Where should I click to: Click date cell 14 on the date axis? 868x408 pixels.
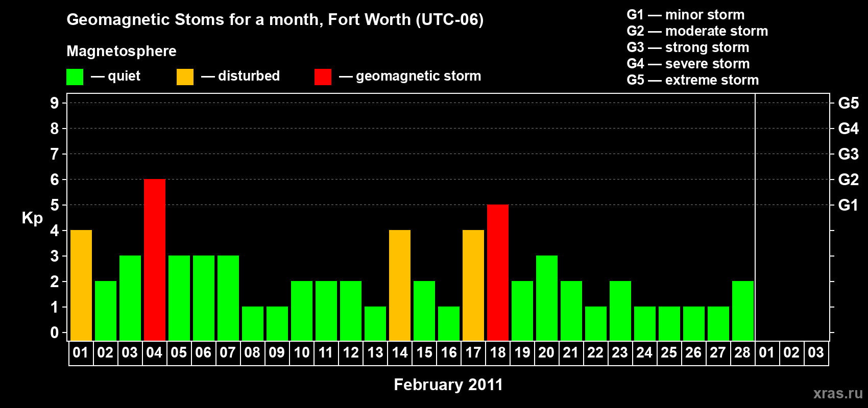click(400, 353)
